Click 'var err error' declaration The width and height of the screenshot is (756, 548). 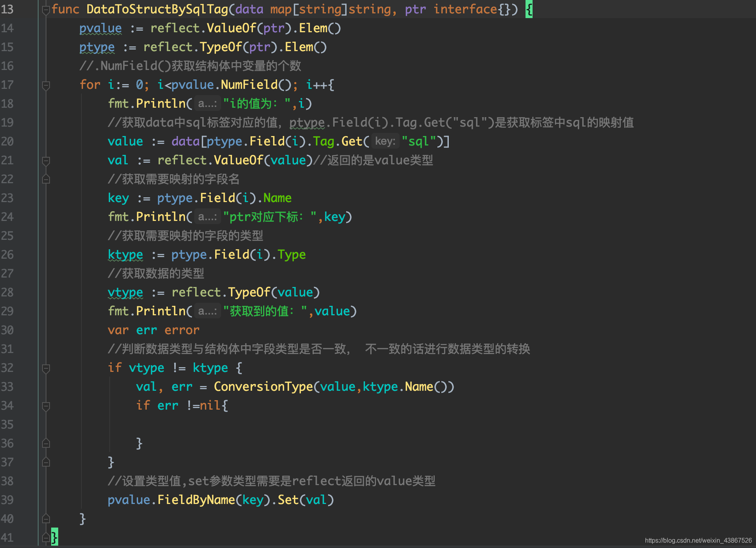tap(154, 330)
